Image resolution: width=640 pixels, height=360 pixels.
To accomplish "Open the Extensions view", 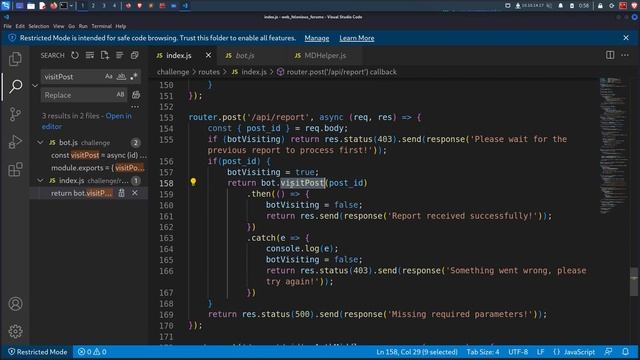I will point(15,169).
